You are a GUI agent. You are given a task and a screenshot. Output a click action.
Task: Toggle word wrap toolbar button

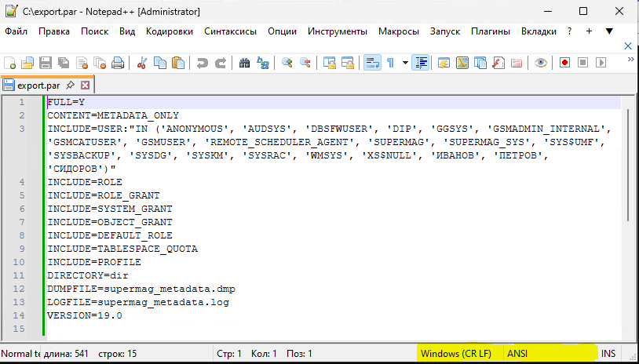pyautogui.click(x=372, y=63)
